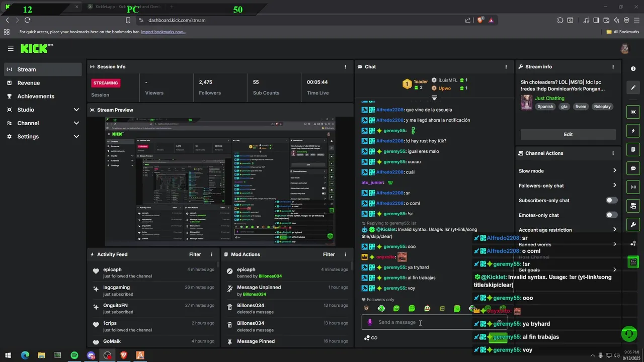Viewport: 644px width, 362px height.
Task: Open Followers-only chat settings
Action: coord(568,186)
